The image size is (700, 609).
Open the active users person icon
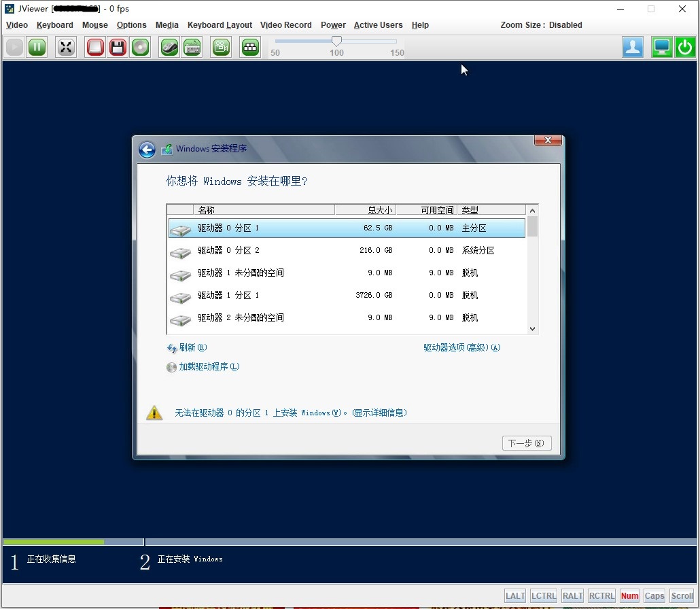(x=633, y=47)
